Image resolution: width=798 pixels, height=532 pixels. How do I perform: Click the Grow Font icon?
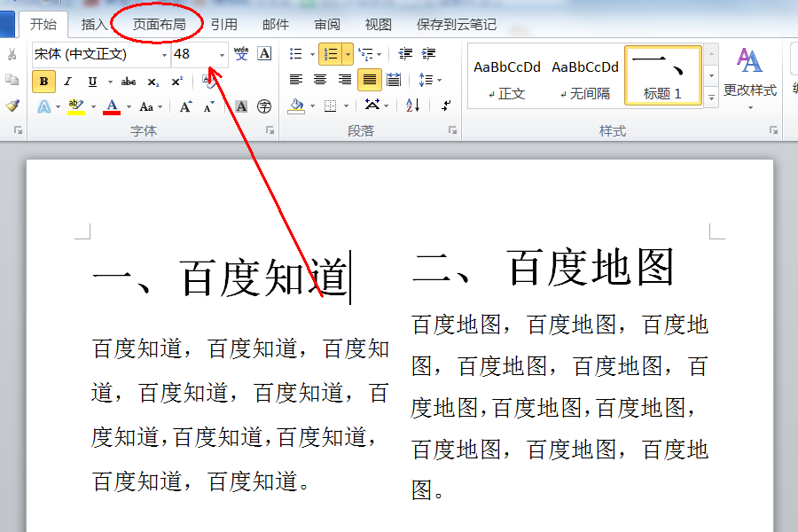(x=186, y=106)
